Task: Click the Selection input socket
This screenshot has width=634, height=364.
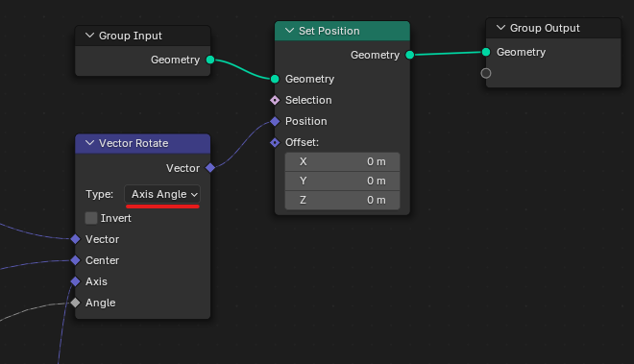Action: click(275, 100)
